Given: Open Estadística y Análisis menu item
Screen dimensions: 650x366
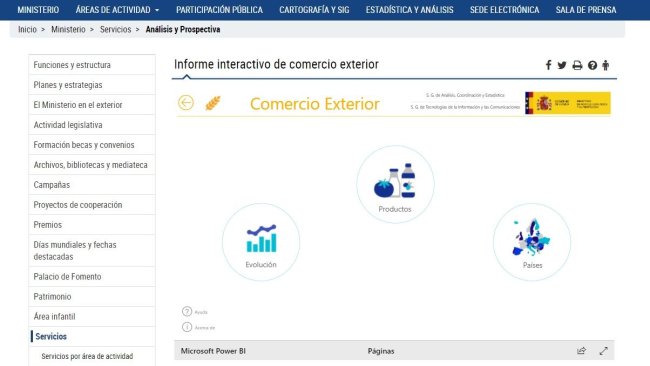Looking at the screenshot, I should pos(410,10).
